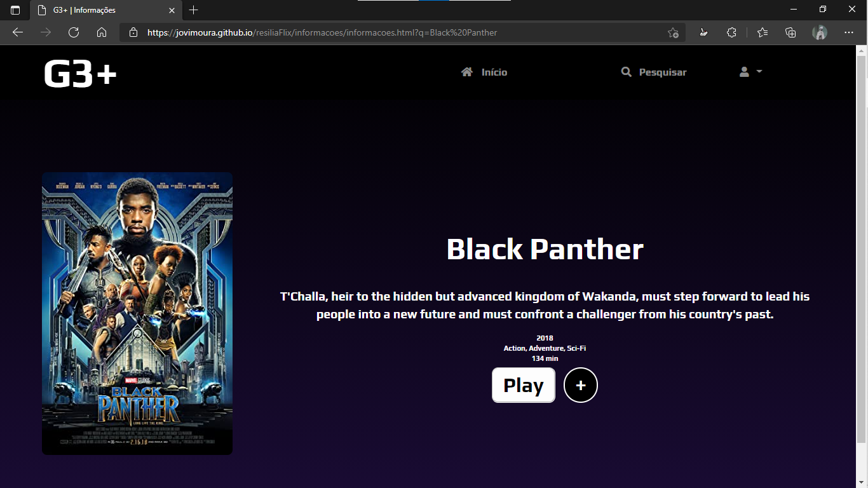The height and width of the screenshot is (488, 868).
Task: Click the Black Panther title heading
Action: click(545, 249)
